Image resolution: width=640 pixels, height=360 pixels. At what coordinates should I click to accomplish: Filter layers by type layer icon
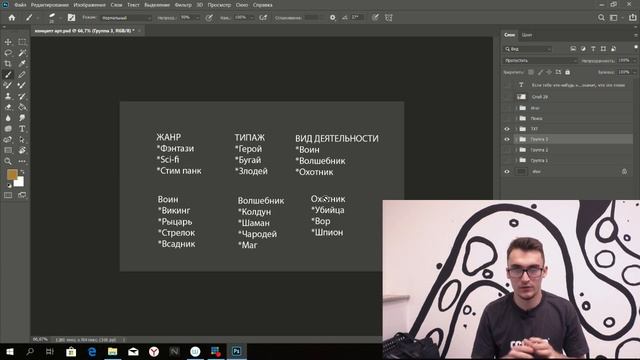coord(593,49)
